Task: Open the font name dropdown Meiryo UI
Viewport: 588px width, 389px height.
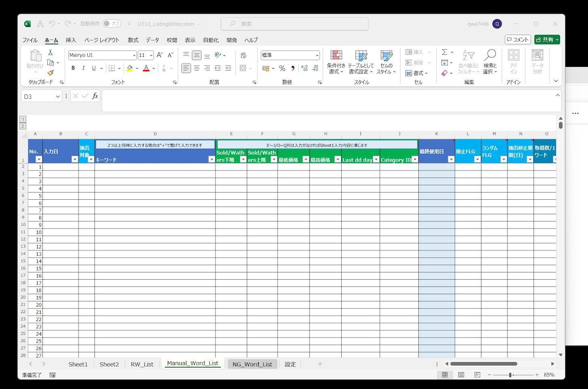Action: pyautogui.click(x=134, y=55)
